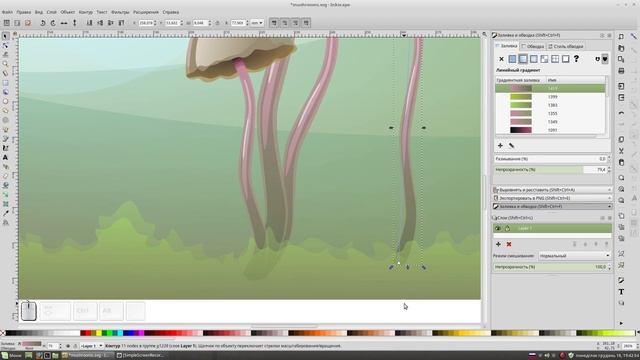Select the Node edit tool
This screenshot has width=640, height=360.
5,45
